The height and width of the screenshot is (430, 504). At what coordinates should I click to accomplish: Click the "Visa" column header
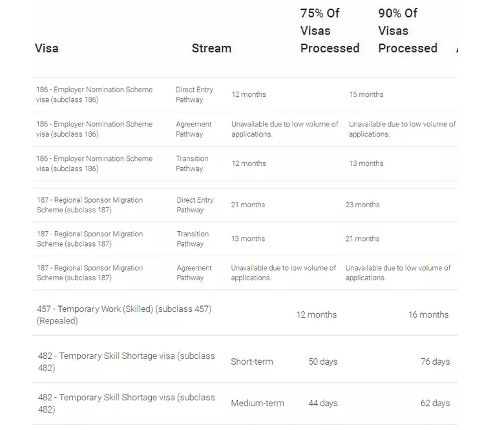coord(47,48)
